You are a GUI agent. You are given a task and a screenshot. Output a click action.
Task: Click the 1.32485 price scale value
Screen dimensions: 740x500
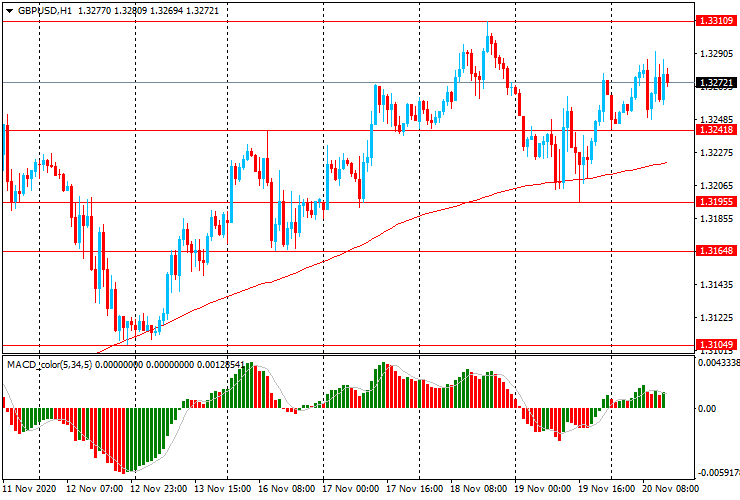(716, 120)
